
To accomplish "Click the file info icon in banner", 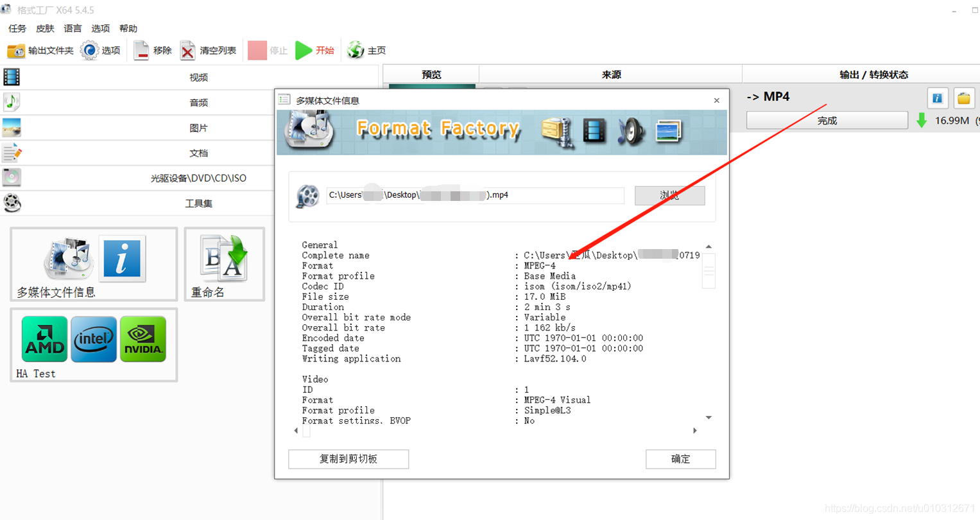I will (557, 132).
